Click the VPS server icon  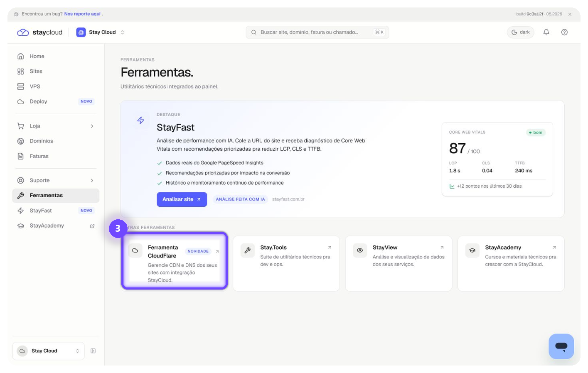point(20,86)
